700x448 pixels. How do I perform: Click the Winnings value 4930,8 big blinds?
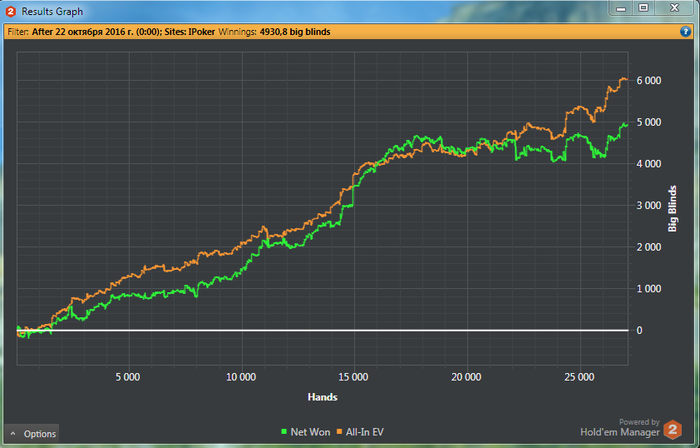(295, 32)
